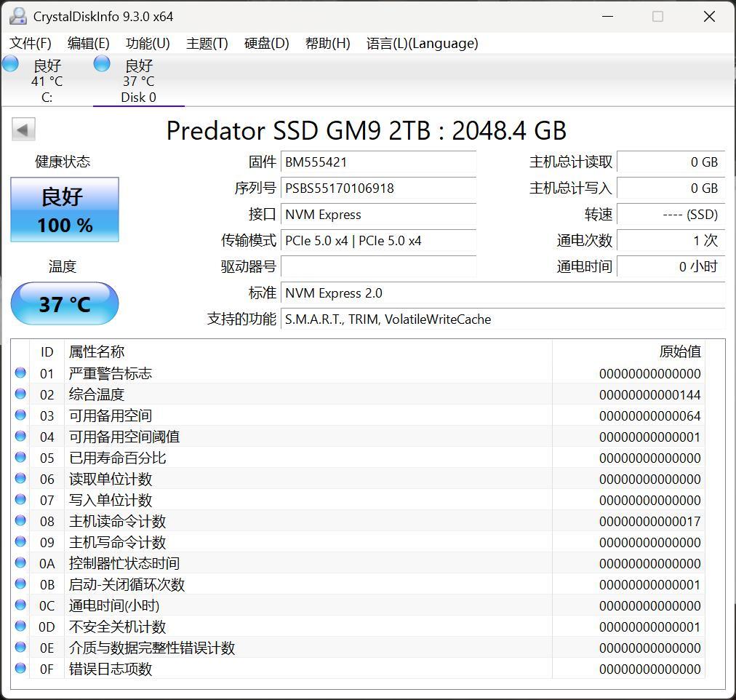Select the 综合温度 attribute row

[x=358, y=395]
